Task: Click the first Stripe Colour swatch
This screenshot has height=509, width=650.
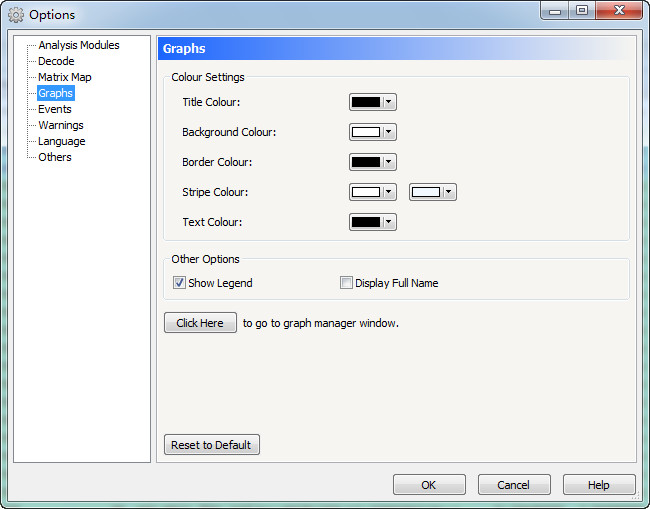Action: (366, 192)
